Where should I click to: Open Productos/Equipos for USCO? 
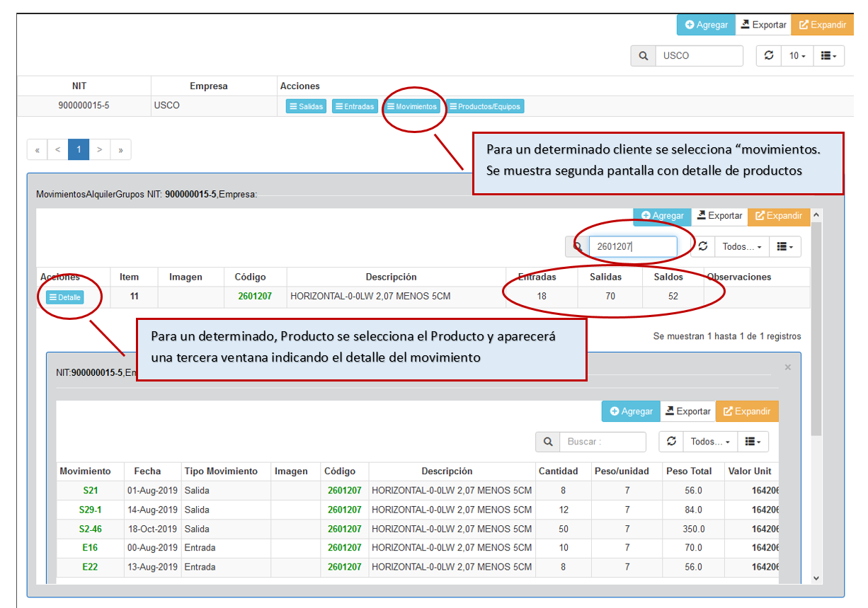pos(485,107)
